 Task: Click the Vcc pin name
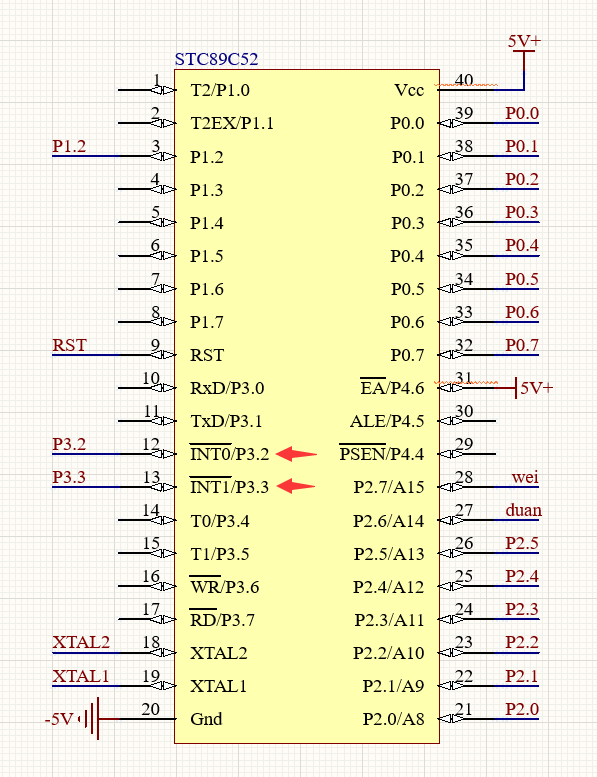pyautogui.click(x=409, y=90)
